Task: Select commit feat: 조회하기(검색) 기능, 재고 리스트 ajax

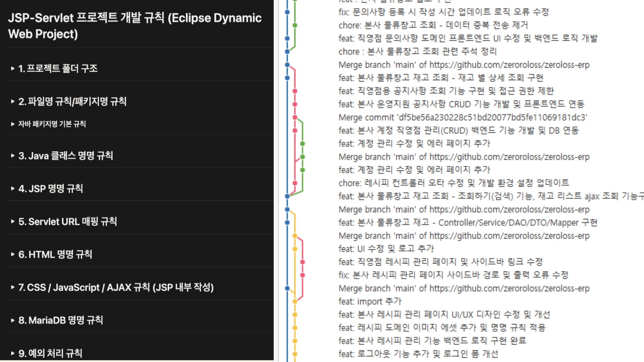Action: tap(491, 196)
